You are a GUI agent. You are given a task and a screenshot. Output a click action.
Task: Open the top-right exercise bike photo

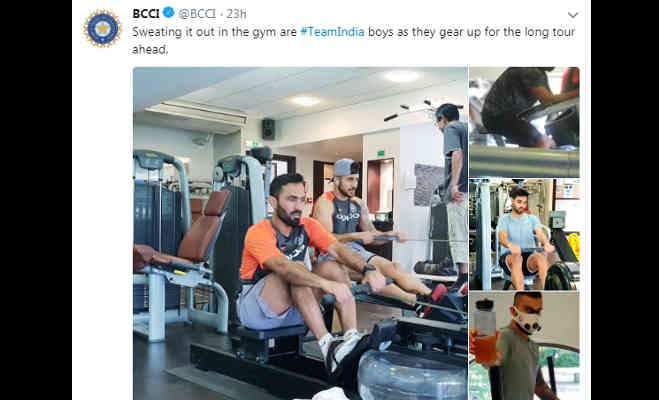pos(524,122)
